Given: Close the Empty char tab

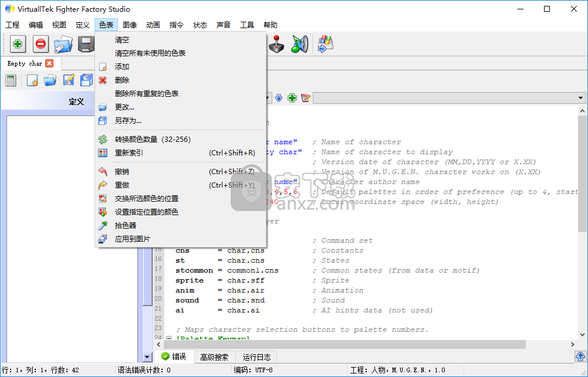Looking at the screenshot, I should pos(49,63).
